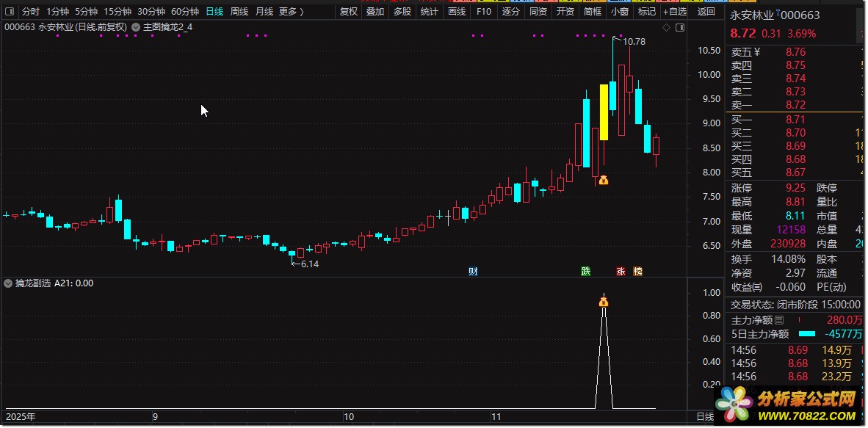Click the money bag marker in sub chart
The image size is (868, 428).
(x=604, y=302)
